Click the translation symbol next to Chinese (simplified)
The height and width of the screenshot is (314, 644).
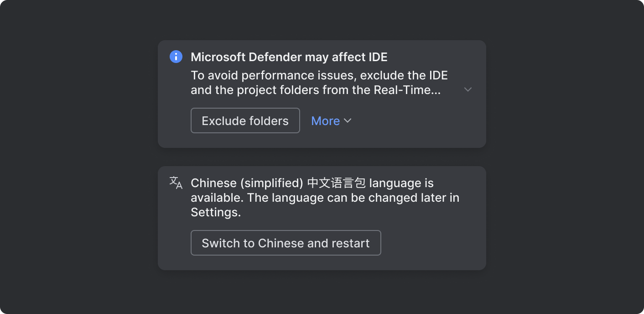coord(176,183)
